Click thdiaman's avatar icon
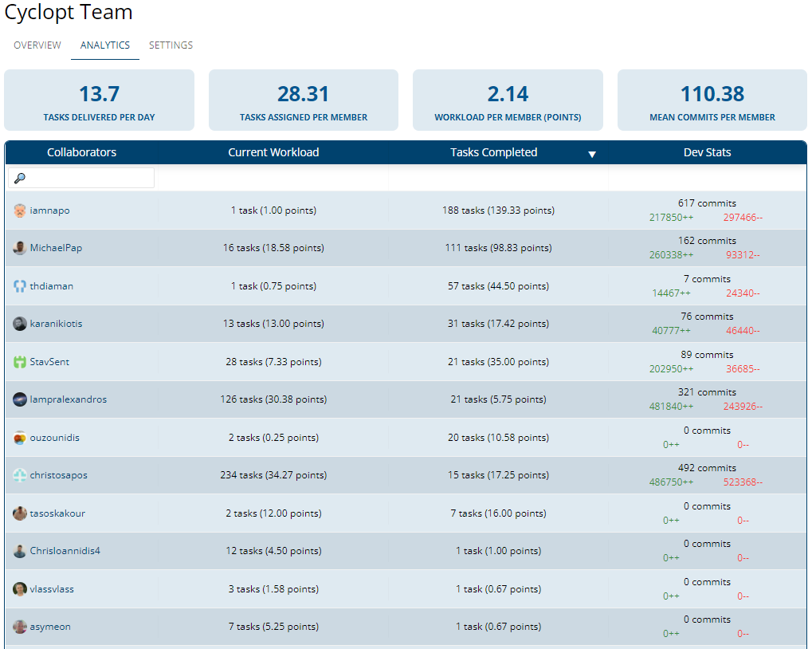Screen dimensions: 812x649 20,286
